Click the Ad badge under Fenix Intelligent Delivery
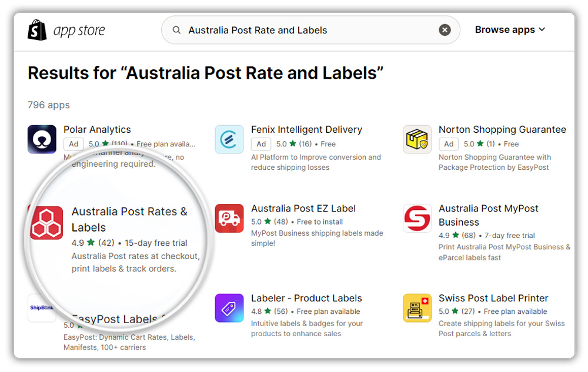This screenshot has height=372, width=588. click(x=261, y=144)
